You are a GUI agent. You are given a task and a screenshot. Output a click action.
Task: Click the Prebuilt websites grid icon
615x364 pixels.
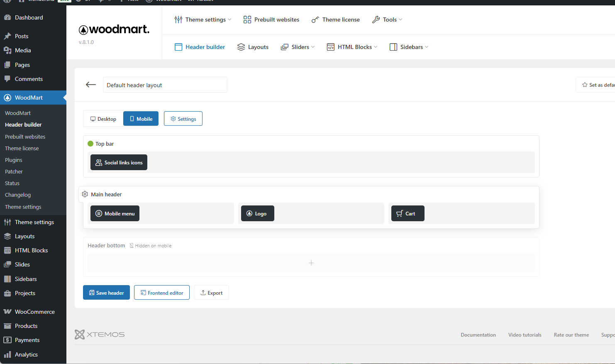(x=247, y=20)
